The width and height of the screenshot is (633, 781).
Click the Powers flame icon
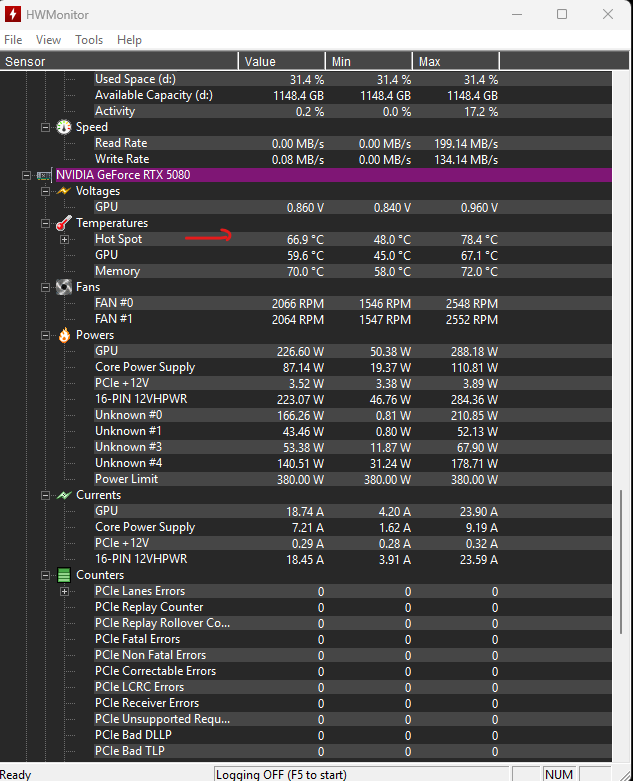click(x=64, y=335)
